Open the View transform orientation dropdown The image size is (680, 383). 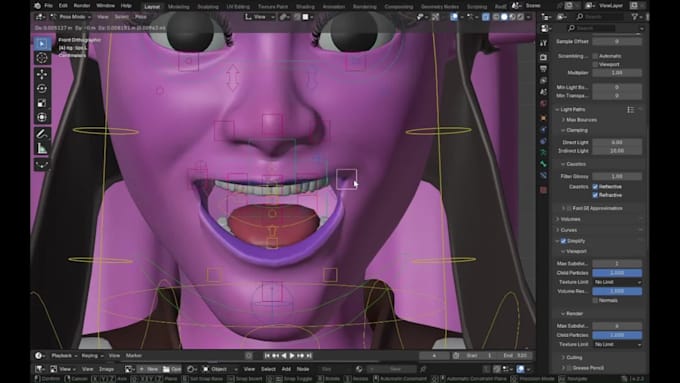pyautogui.click(x=260, y=17)
